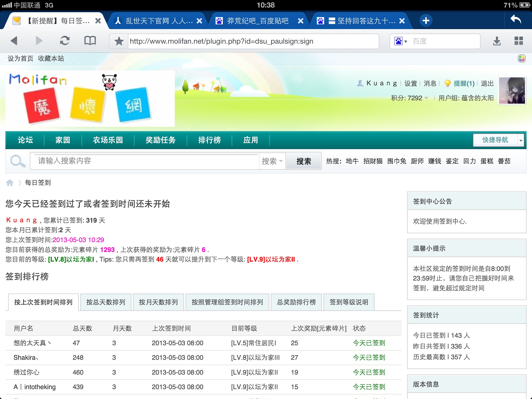532x399 pixels.
Task: Expand the 积分: 7292 dropdown
Action: tap(410, 98)
